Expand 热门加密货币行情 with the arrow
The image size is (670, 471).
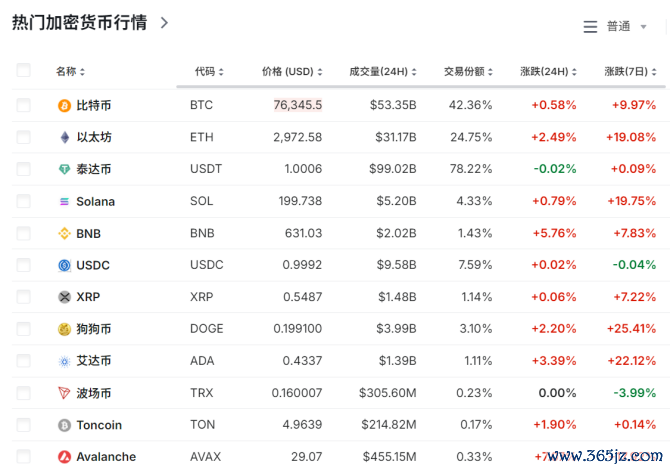(x=164, y=22)
